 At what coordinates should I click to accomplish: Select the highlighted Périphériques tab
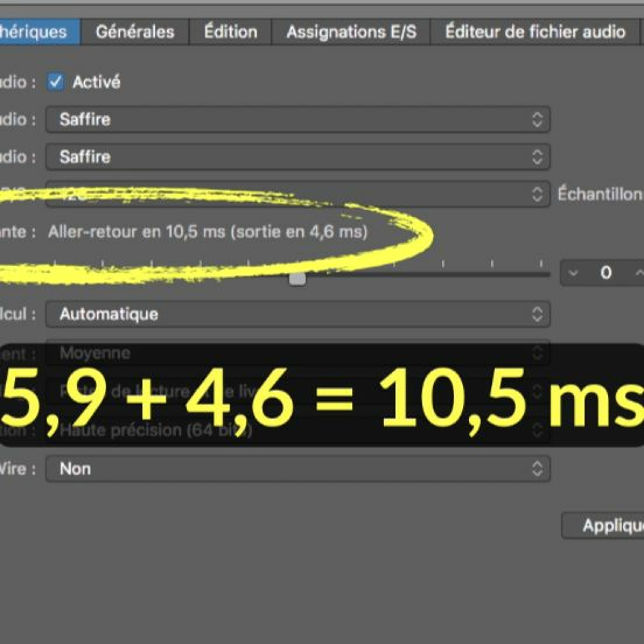[40, 32]
